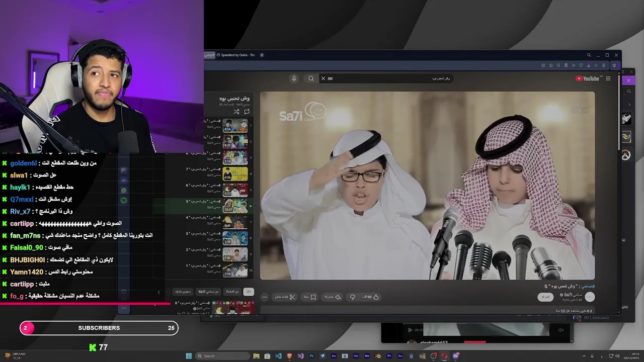Select the 'محتوى مشابه' filter chip
This screenshot has width=644, height=362.
point(183,292)
